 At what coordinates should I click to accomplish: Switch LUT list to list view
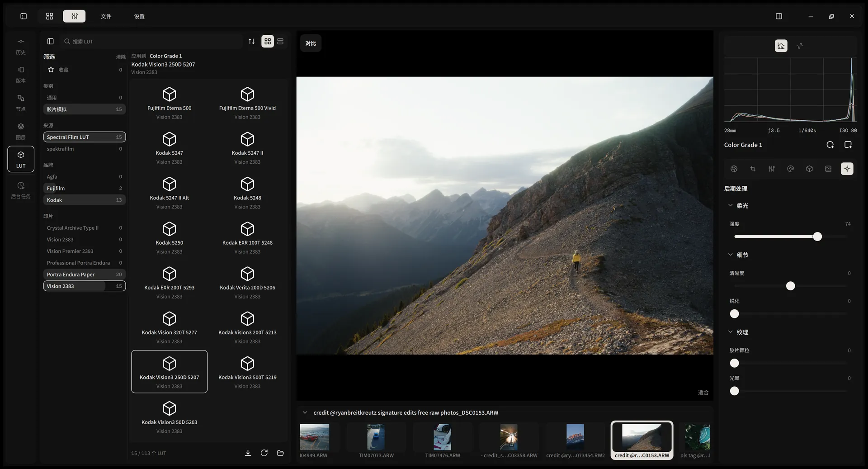[280, 41]
